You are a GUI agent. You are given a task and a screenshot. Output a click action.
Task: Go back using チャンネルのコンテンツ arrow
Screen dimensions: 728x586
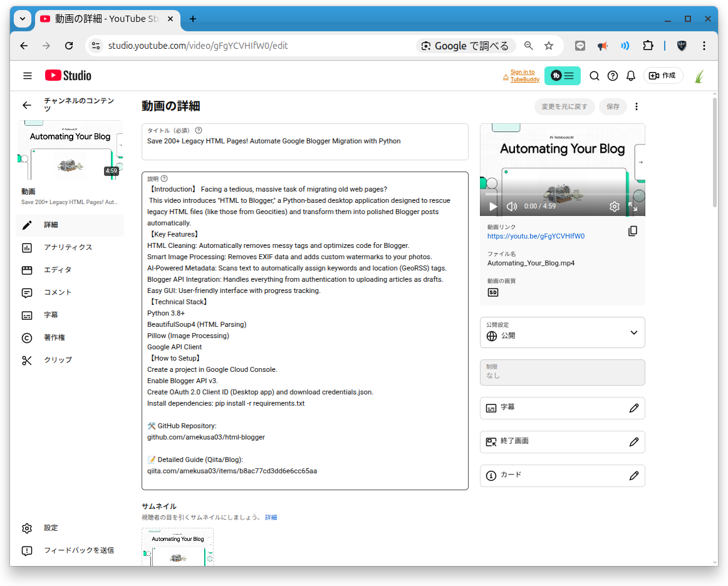(27, 105)
